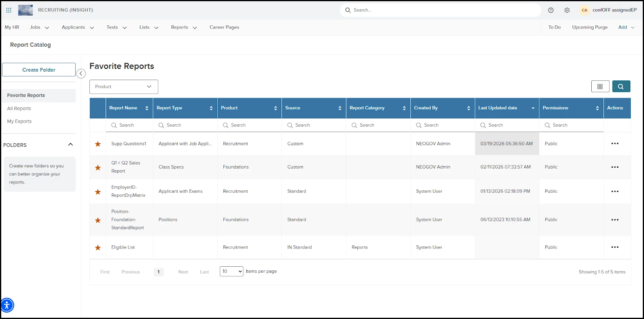644x319 pixels.
Task: Click the Last Updated date search filter
Action: [x=507, y=125]
